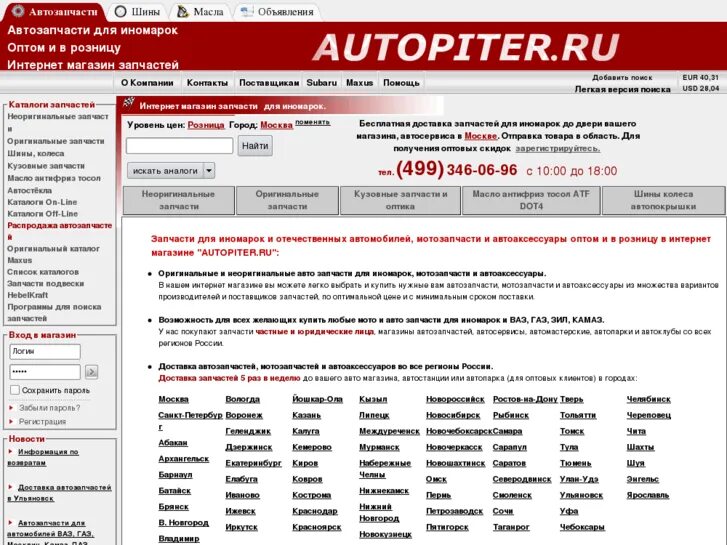Open Автостёкла in sidebar
The image size is (727, 545).
30,190
